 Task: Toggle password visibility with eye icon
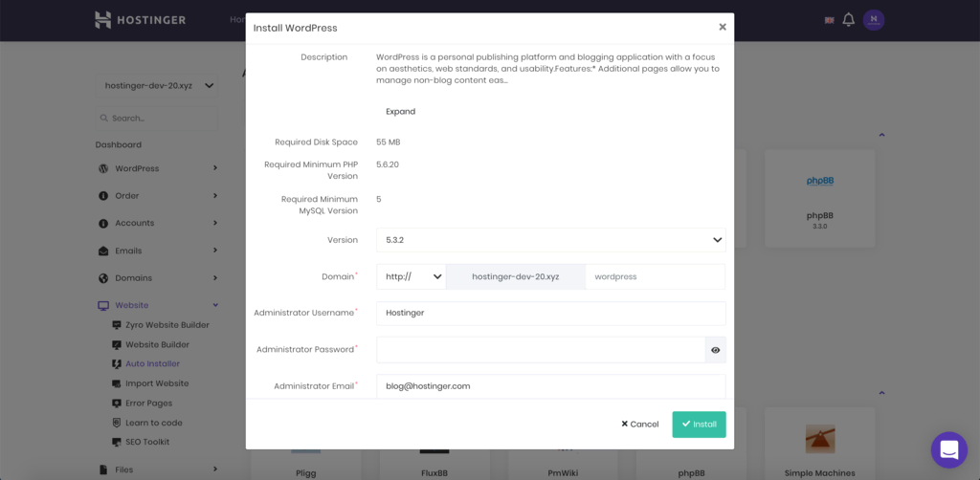click(x=715, y=350)
